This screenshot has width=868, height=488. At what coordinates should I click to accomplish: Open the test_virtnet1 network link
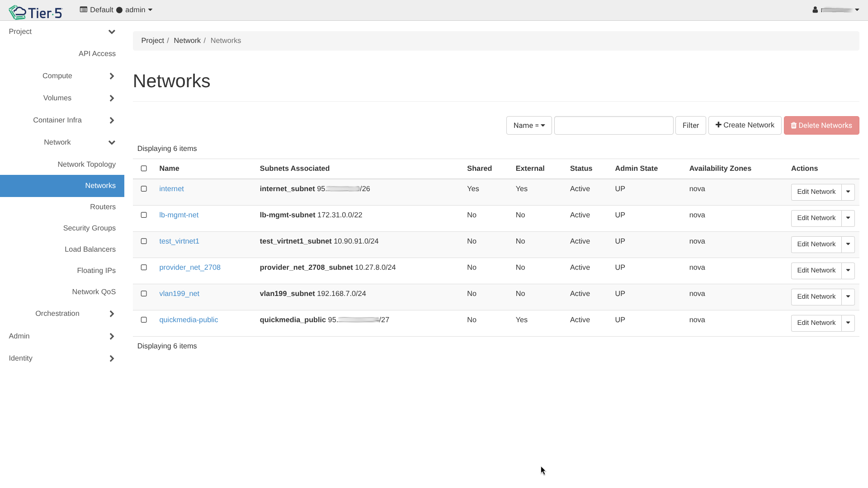[179, 241]
